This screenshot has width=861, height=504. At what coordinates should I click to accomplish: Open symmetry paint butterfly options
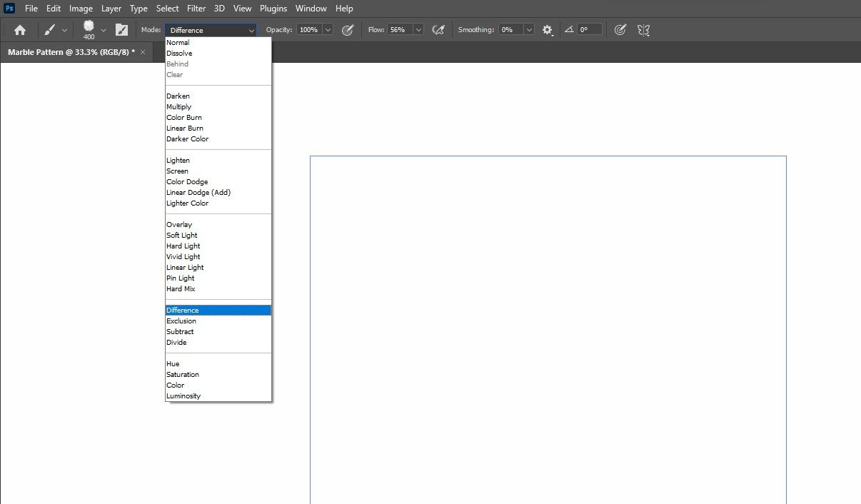(643, 30)
